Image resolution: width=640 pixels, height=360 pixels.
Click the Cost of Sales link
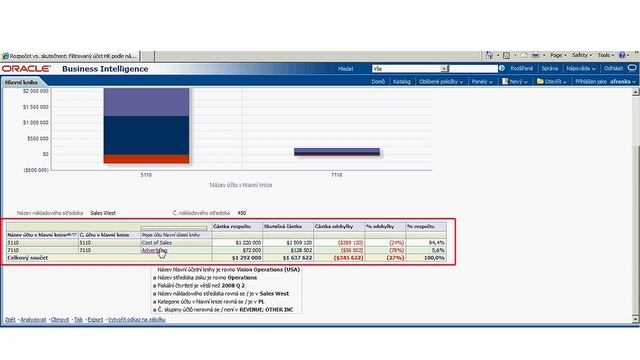pos(156,243)
